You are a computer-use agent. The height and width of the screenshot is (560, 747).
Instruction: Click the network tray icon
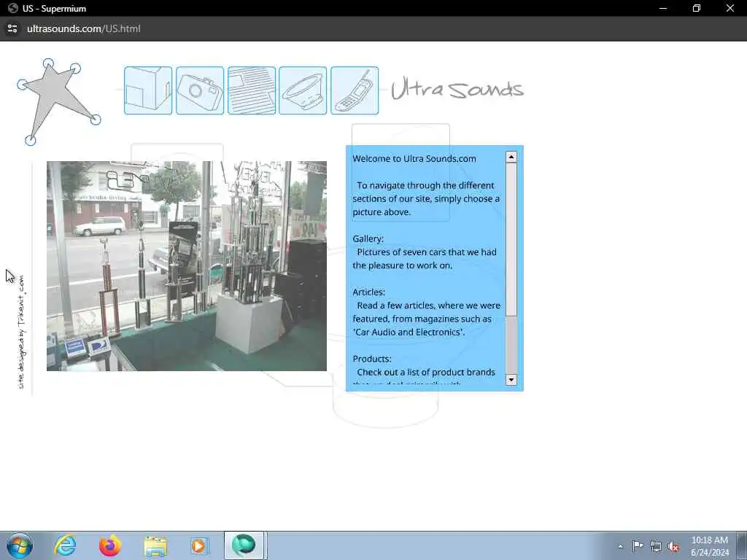(656, 546)
